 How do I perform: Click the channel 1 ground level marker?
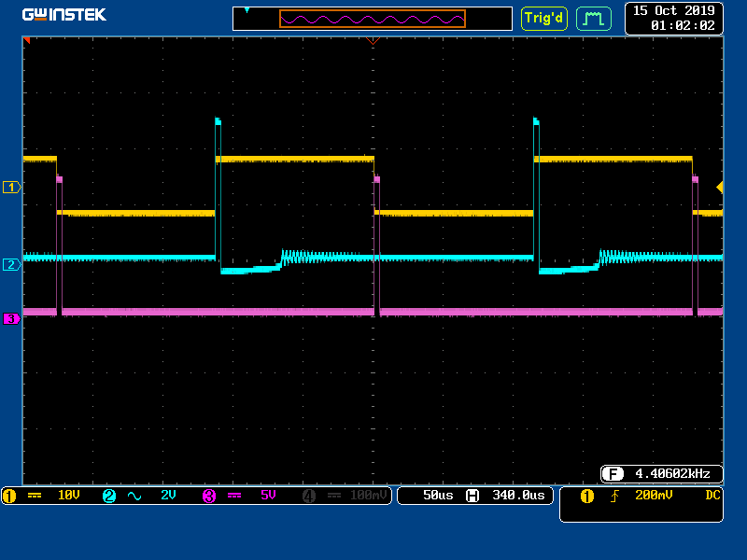click(x=11, y=188)
